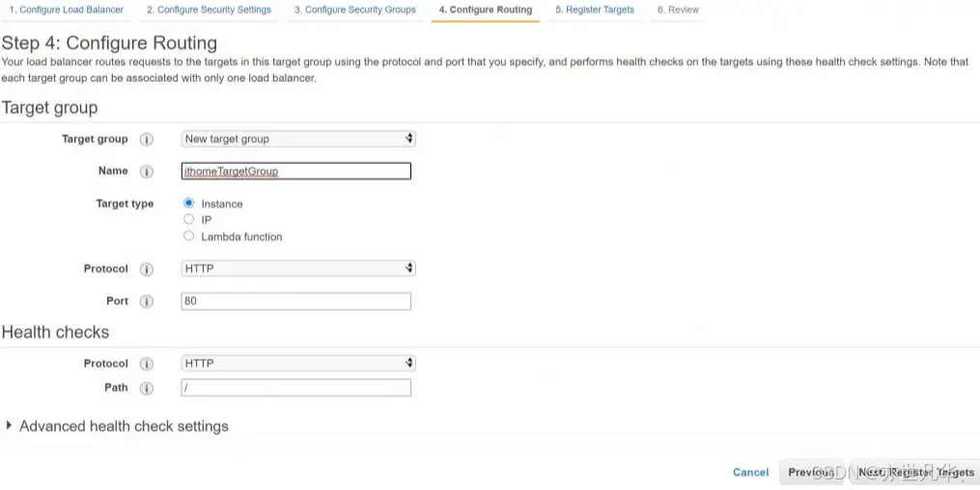Show info for health check Protocol
Image resolution: width=980 pixels, height=490 pixels.
pyautogui.click(x=146, y=364)
